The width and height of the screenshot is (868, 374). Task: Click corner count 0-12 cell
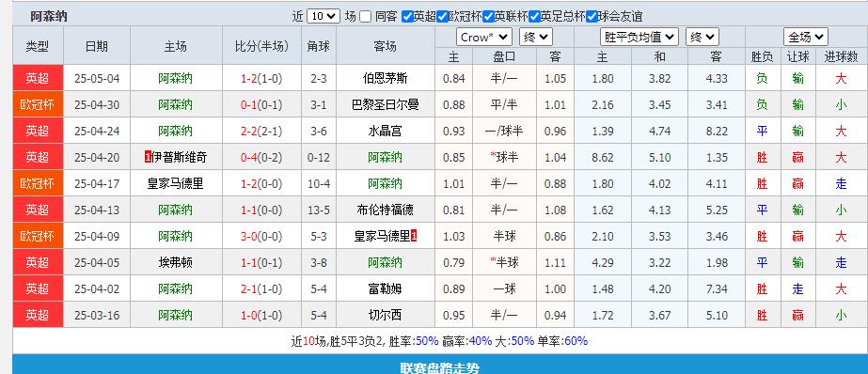pos(318,158)
